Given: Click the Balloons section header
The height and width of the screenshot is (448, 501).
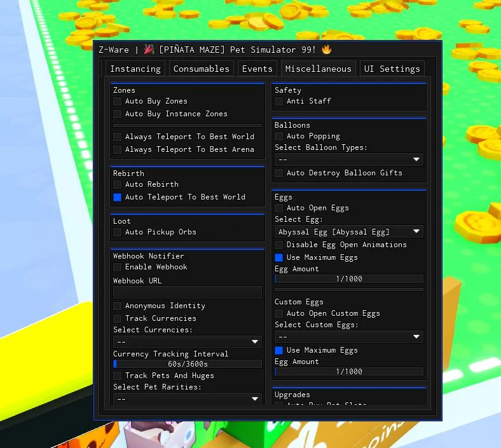Looking at the screenshot, I should (x=292, y=125).
